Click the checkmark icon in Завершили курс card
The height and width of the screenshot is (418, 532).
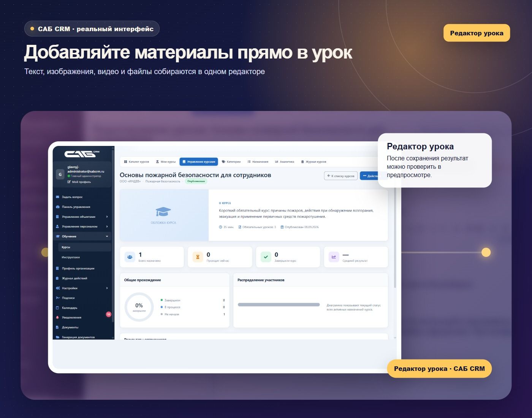point(266,257)
